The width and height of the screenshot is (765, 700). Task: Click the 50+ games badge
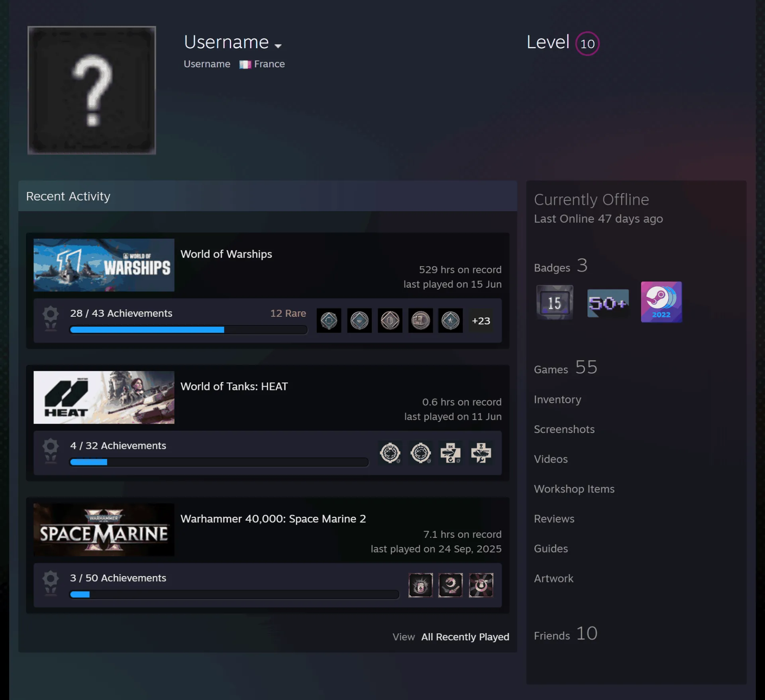coord(608,303)
